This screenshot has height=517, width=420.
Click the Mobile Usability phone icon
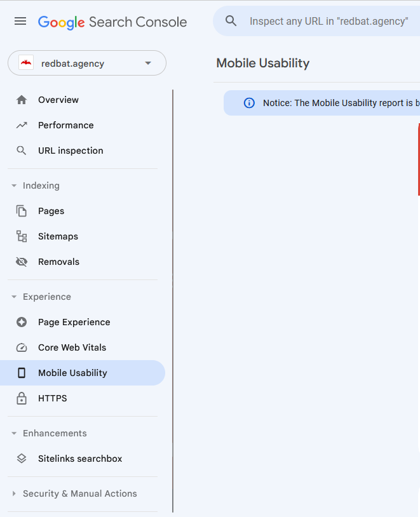[22, 373]
